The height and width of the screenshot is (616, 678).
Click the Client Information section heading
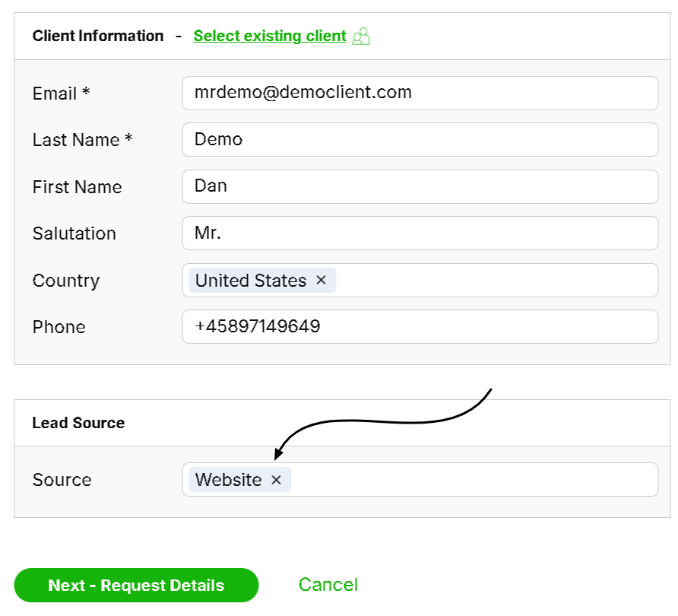tap(98, 36)
